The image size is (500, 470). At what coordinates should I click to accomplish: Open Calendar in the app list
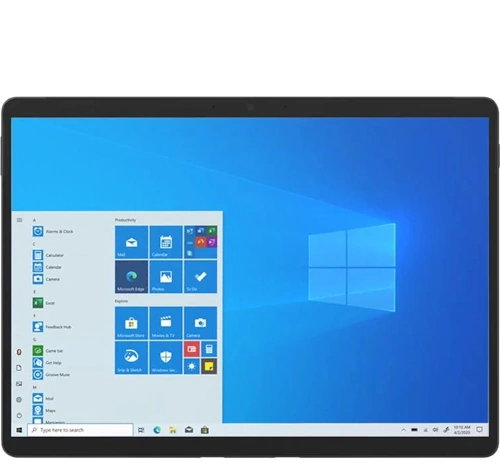click(x=48, y=267)
